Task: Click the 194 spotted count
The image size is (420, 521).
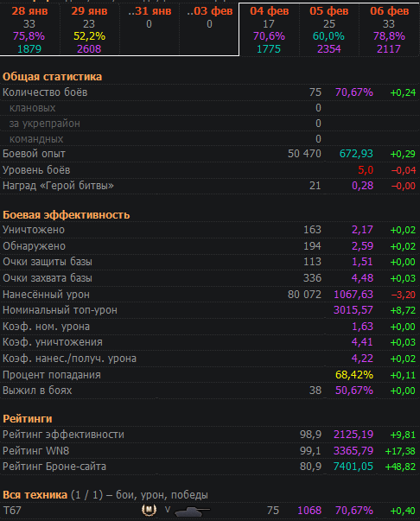Action: (x=312, y=246)
